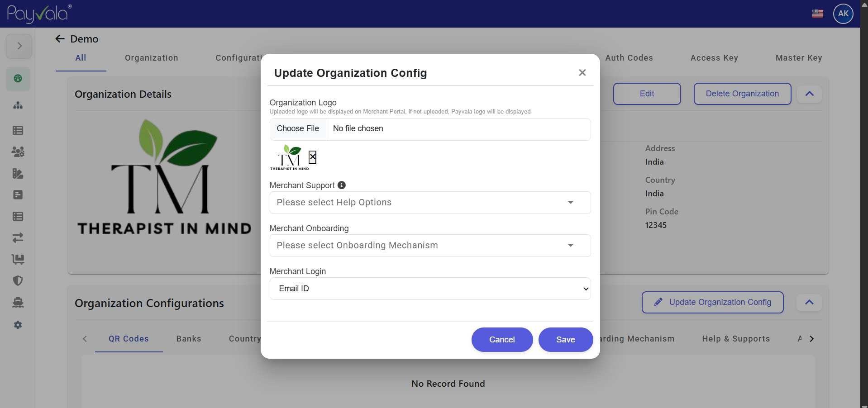The image size is (868, 408).
Task: Select the Banks configuration tab
Action: 189,339
